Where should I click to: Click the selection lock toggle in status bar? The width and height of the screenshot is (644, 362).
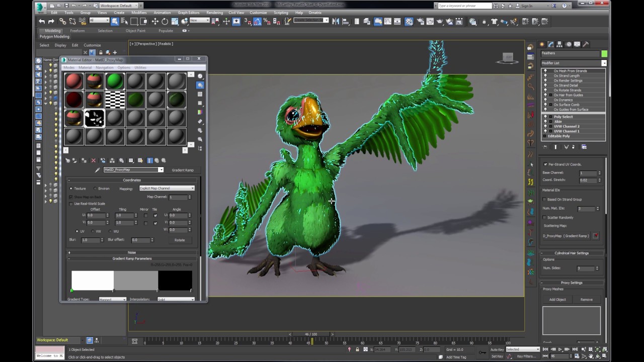[358, 349]
